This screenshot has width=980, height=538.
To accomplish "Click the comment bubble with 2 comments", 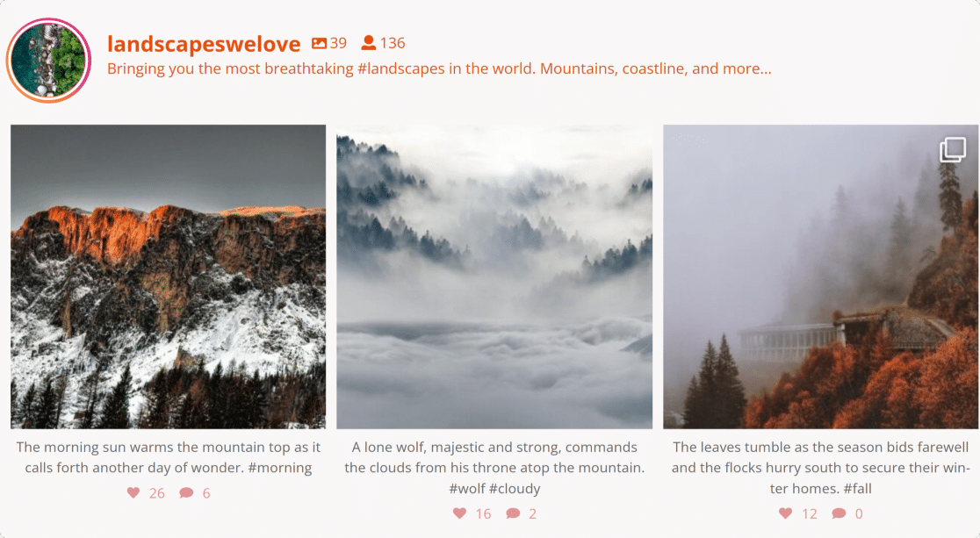I will [513, 513].
